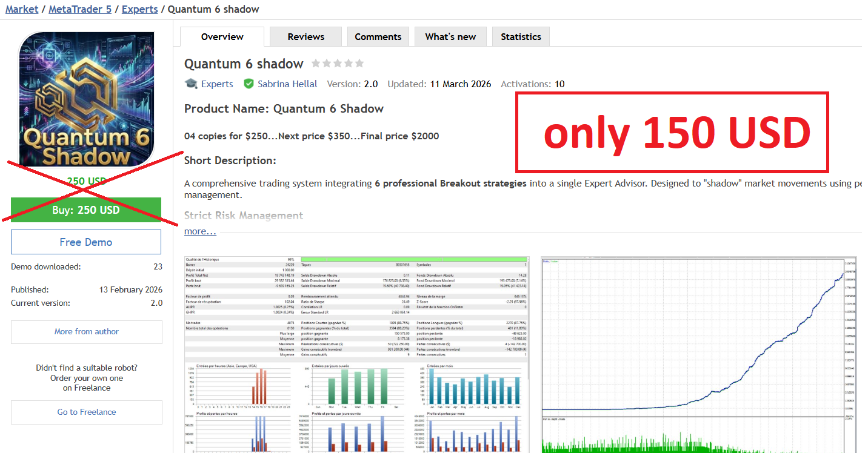Click the Published: label
The height and width of the screenshot is (453, 868).
(x=30, y=289)
